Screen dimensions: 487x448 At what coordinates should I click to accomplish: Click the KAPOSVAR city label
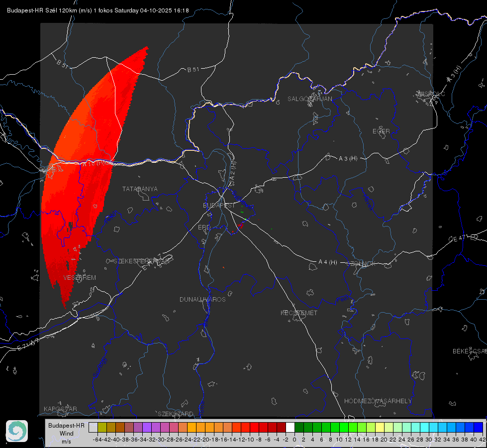[60, 409]
